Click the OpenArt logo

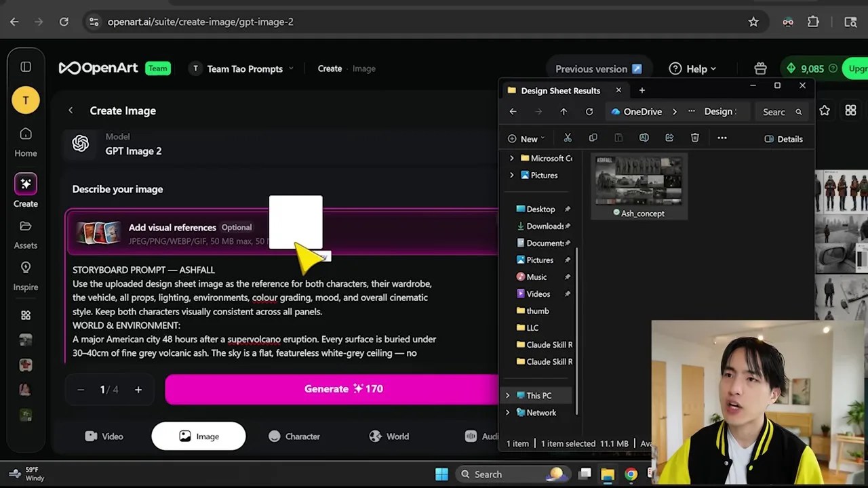coord(98,68)
